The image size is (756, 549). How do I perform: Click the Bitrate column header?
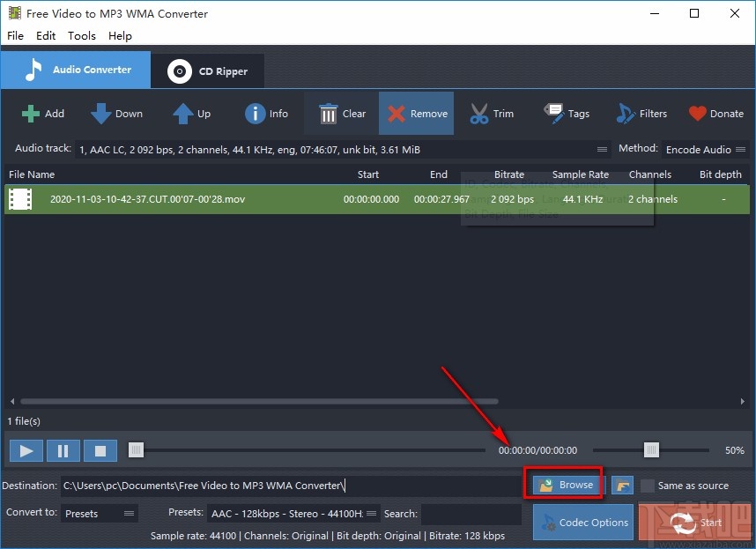coord(509,174)
